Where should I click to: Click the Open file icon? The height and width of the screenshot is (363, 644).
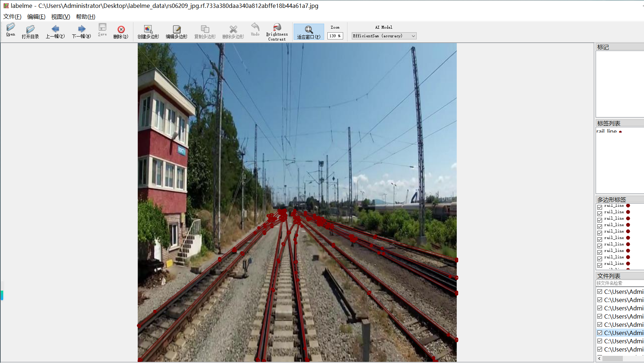click(11, 30)
